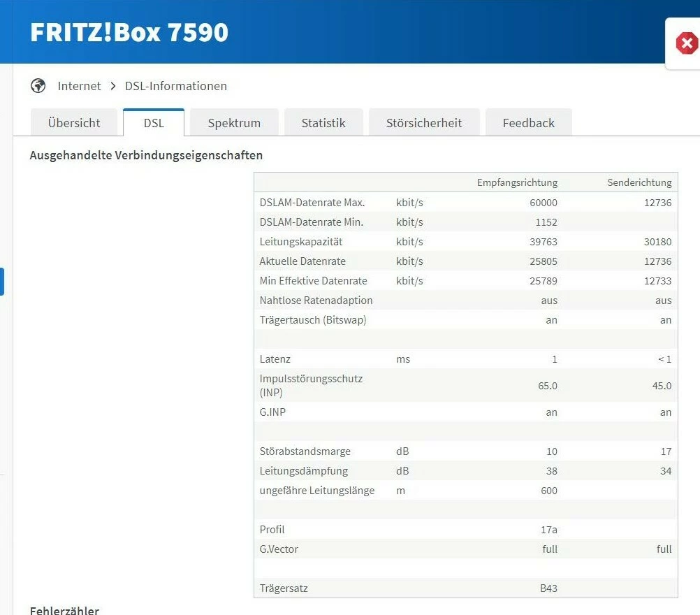This screenshot has width=700, height=615.
Task: Select the Profil row label
Action: point(272,530)
